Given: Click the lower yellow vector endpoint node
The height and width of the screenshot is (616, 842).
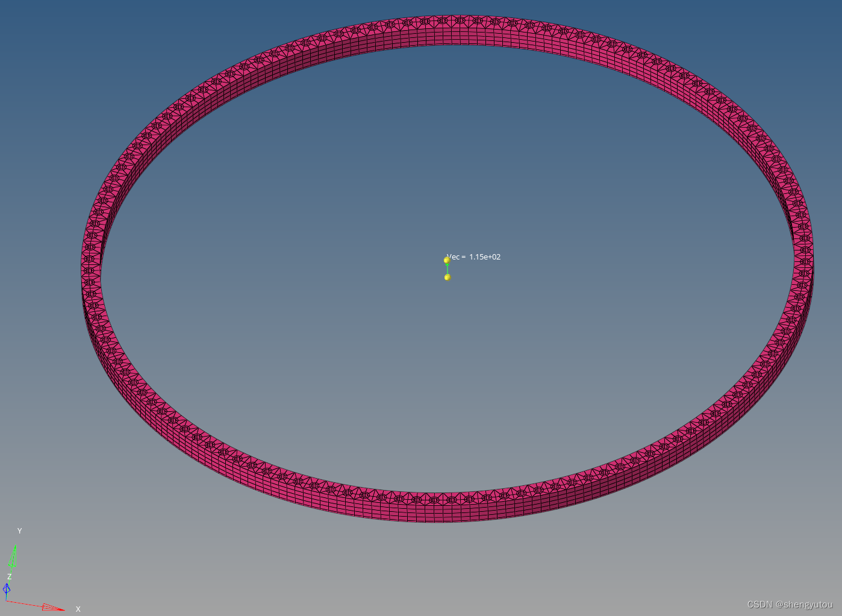Looking at the screenshot, I should click(448, 277).
